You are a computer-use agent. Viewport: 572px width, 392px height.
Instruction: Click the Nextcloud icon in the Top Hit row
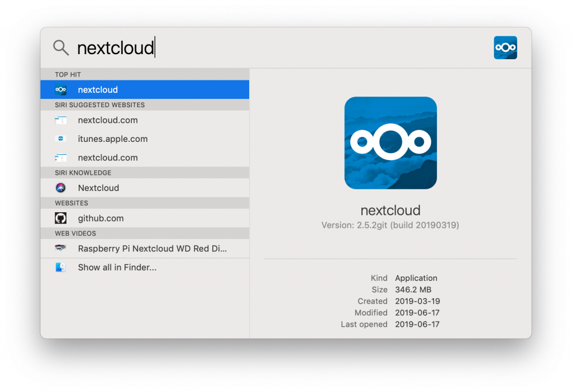click(x=61, y=90)
